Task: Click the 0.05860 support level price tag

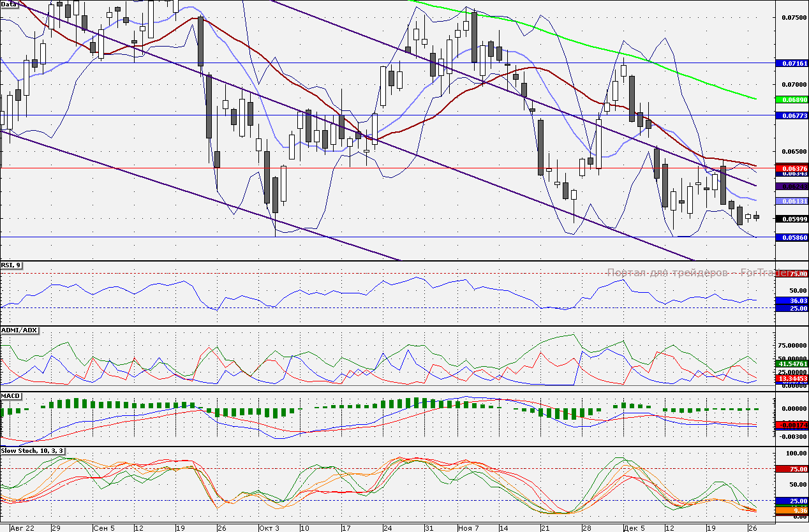Action: click(x=792, y=237)
